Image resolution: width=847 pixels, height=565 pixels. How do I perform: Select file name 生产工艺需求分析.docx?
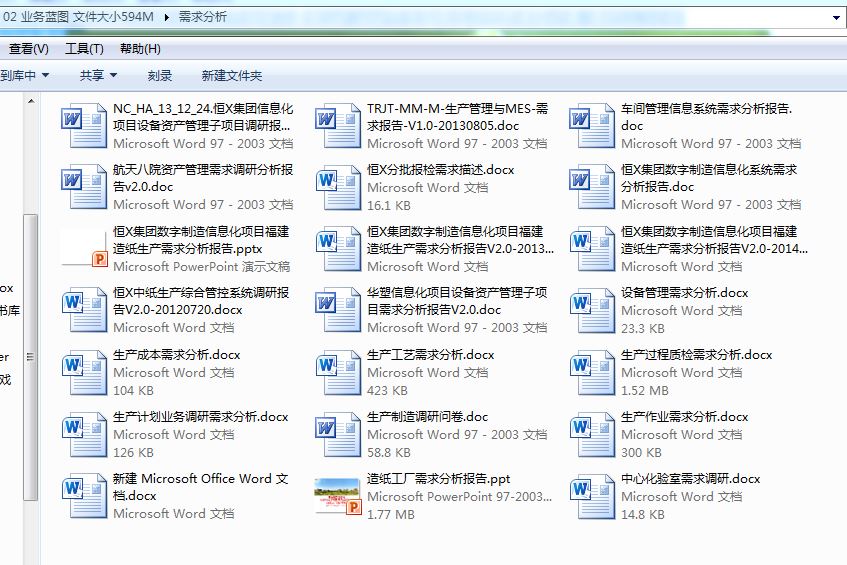(431, 355)
